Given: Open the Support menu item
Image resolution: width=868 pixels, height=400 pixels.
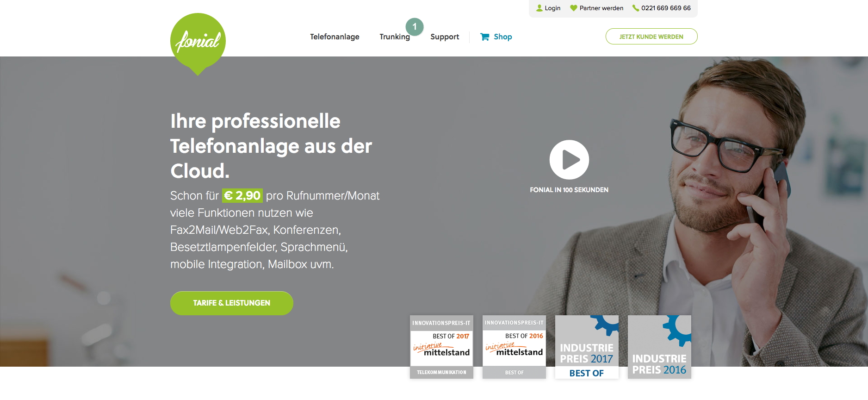Looking at the screenshot, I should (x=445, y=37).
